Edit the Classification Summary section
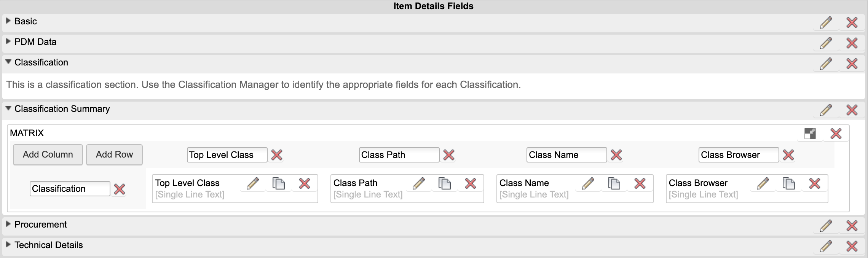This screenshot has width=868, height=258. coord(826,110)
